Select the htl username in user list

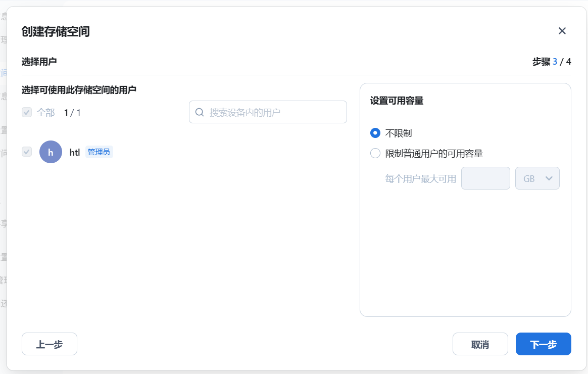click(75, 152)
